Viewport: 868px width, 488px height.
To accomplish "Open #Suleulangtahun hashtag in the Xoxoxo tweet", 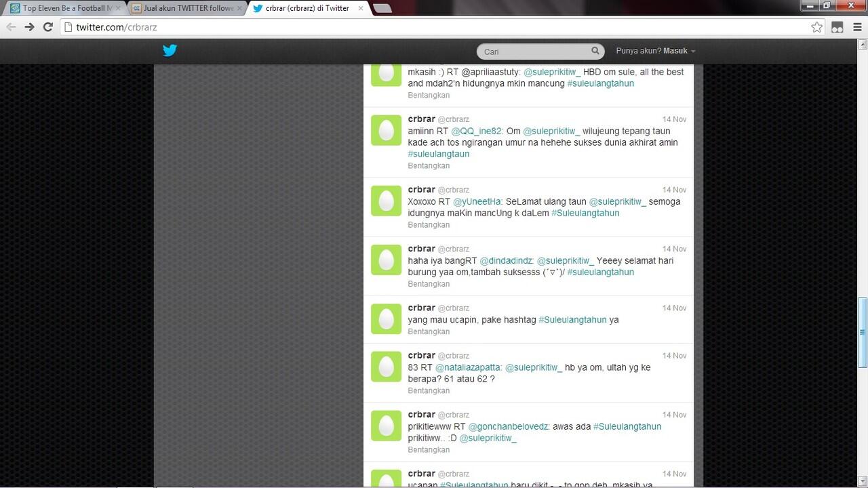I will coord(585,213).
